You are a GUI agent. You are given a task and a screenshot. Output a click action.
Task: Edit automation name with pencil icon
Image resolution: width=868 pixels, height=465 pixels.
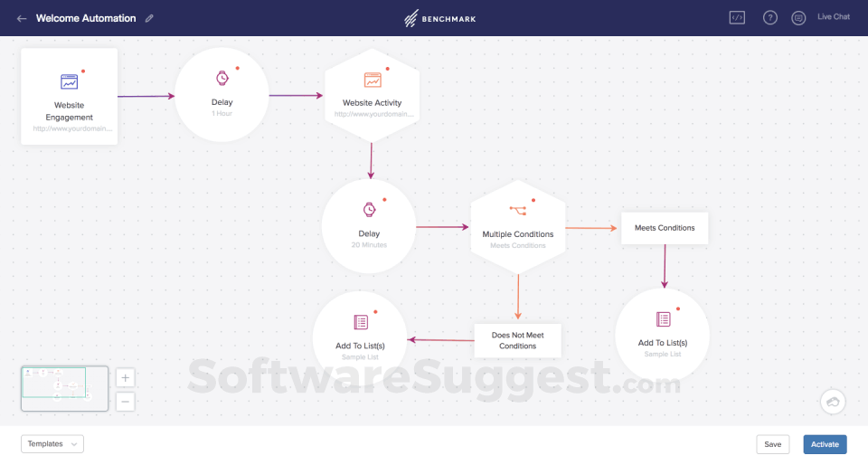pos(149,18)
